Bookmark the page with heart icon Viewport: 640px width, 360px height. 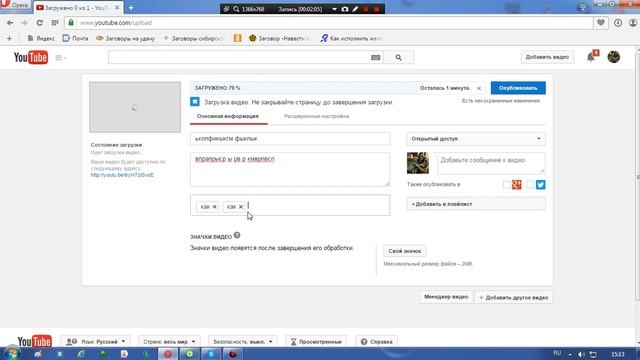pos(600,23)
